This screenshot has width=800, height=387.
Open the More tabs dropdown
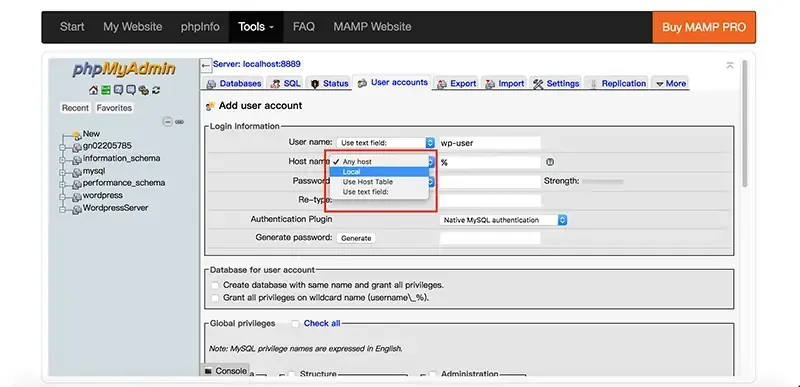670,83
